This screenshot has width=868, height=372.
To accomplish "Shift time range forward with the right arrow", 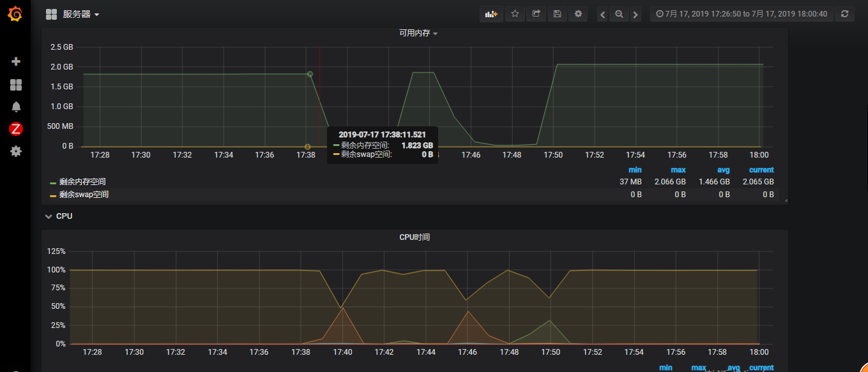I will (635, 13).
